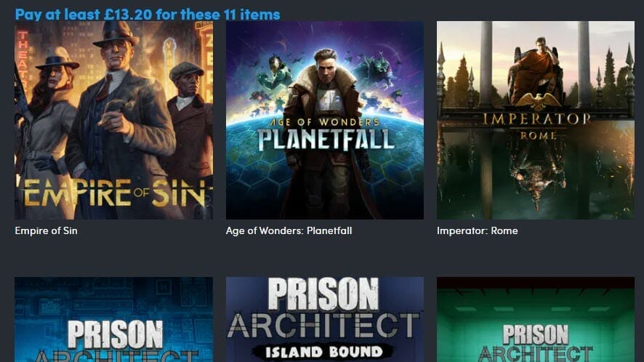Open the blue Prison Architect cover

pyautogui.click(x=114, y=320)
